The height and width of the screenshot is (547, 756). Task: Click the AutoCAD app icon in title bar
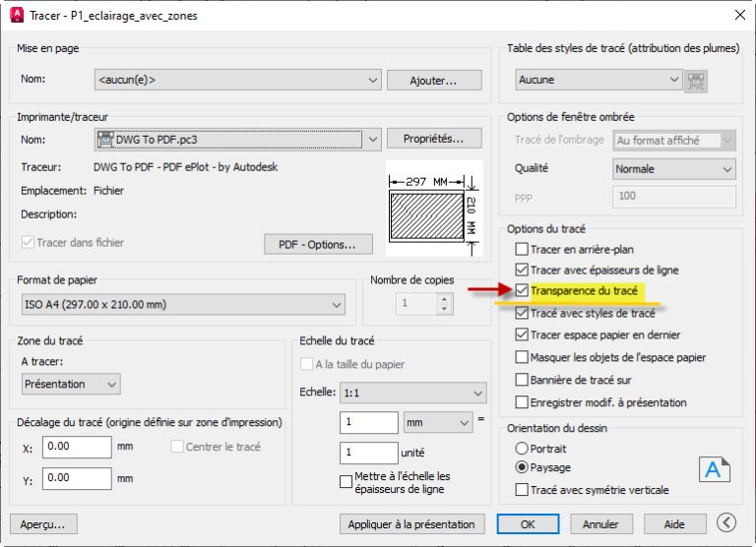pyautogui.click(x=17, y=15)
